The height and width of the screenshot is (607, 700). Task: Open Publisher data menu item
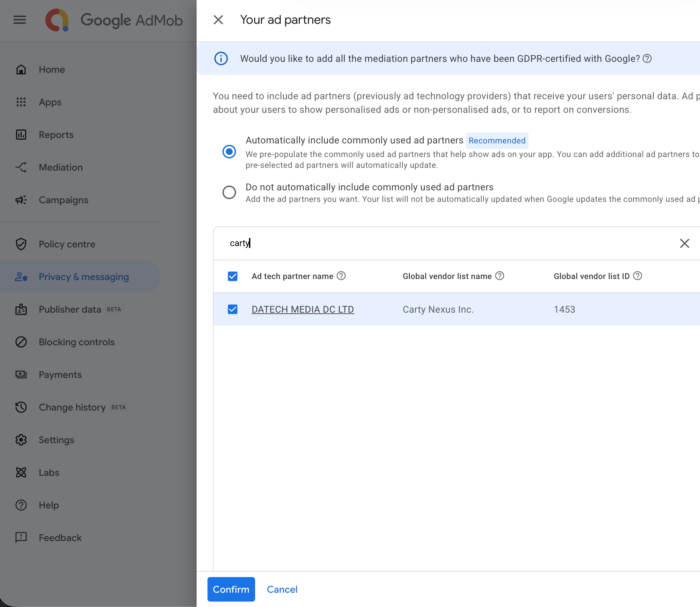[80, 309]
